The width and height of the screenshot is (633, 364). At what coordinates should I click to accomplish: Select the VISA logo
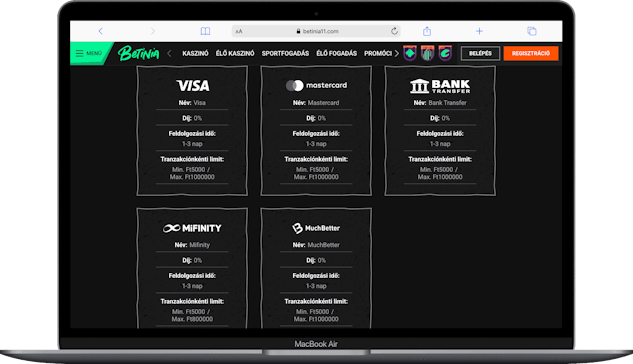pos(193,85)
